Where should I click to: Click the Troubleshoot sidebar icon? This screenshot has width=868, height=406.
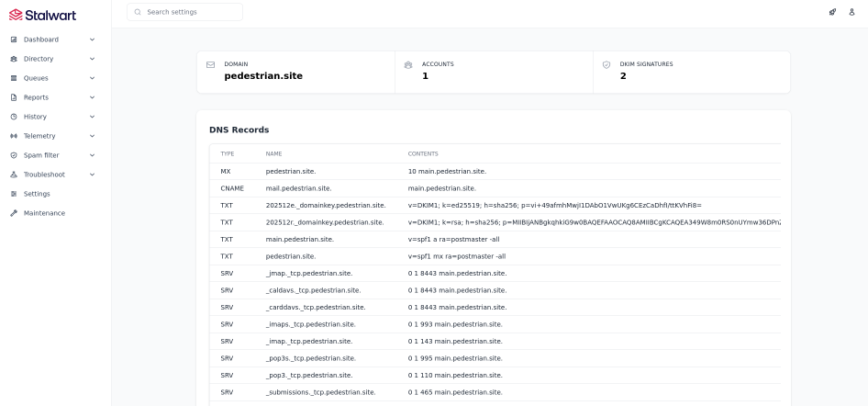click(14, 175)
